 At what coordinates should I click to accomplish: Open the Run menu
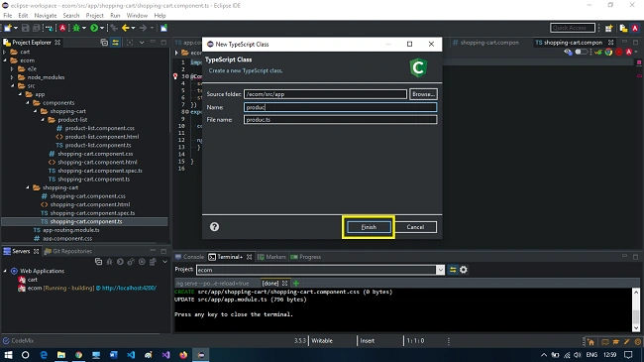[115, 16]
